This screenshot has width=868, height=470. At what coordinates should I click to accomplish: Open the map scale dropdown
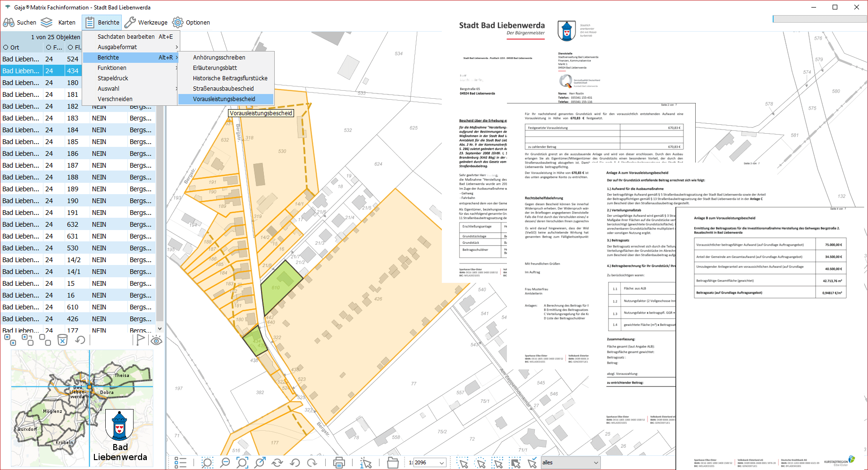pos(442,463)
